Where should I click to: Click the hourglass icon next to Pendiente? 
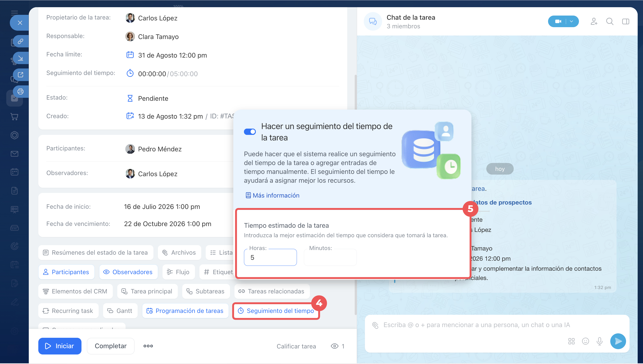coord(130,98)
